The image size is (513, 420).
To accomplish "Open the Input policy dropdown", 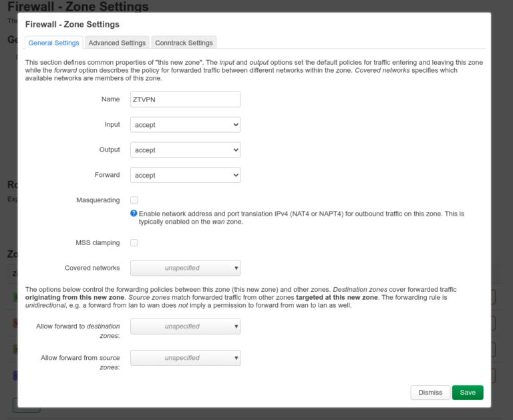I will coord(185,125).
